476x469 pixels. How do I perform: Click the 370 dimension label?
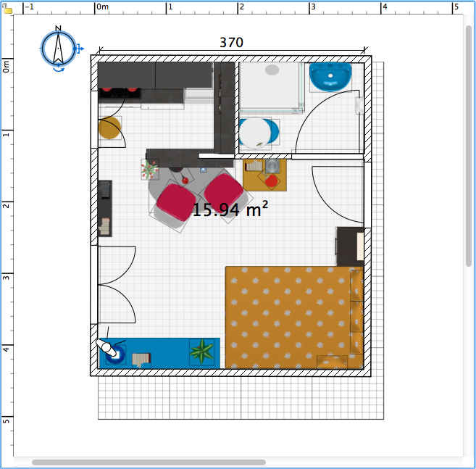pyautogui.click(x=231, y=42)
